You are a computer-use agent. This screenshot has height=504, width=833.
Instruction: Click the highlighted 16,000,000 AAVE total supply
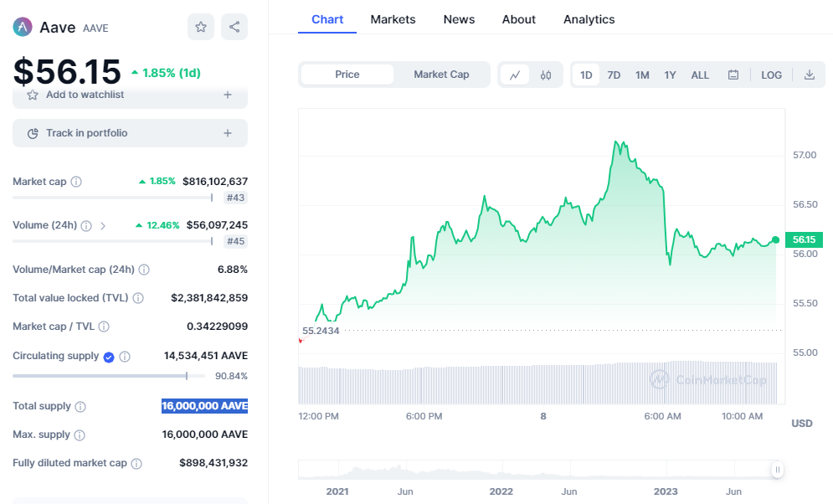click(204, 406)
